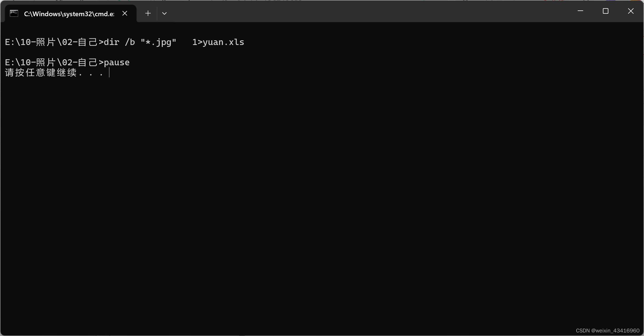Expand the new tab profile dropdown
This screenshot has width=644, height=336.
[x=164, y=13]
